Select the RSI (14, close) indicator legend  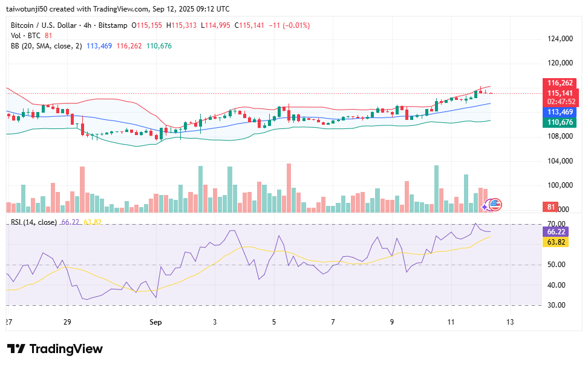[x=34, y=222]
